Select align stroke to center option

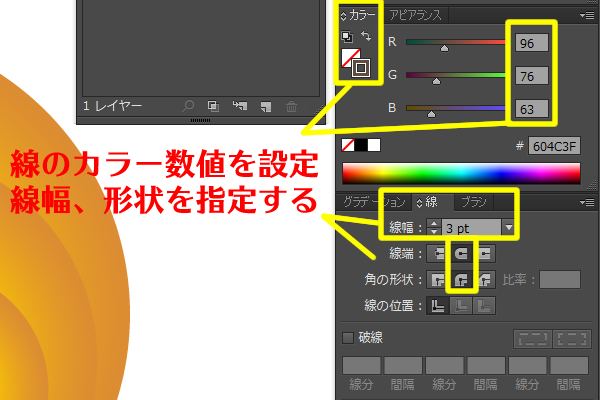438,306
